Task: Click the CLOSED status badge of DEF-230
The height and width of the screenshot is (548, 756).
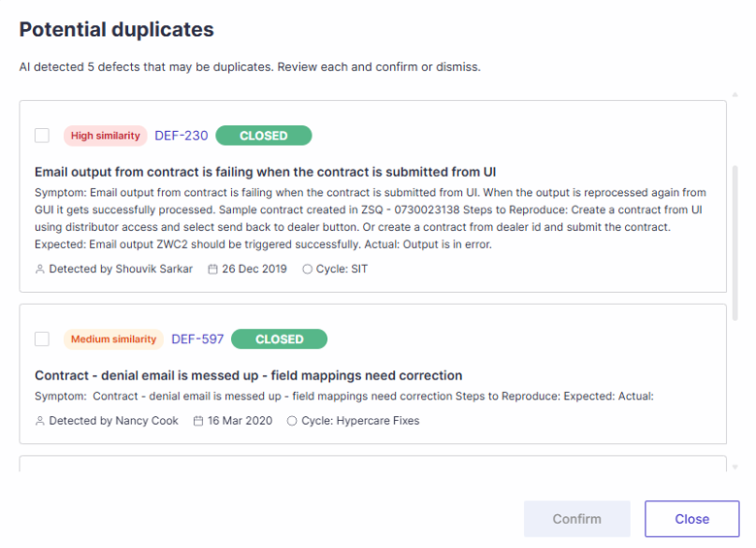Action: [264, 136]
